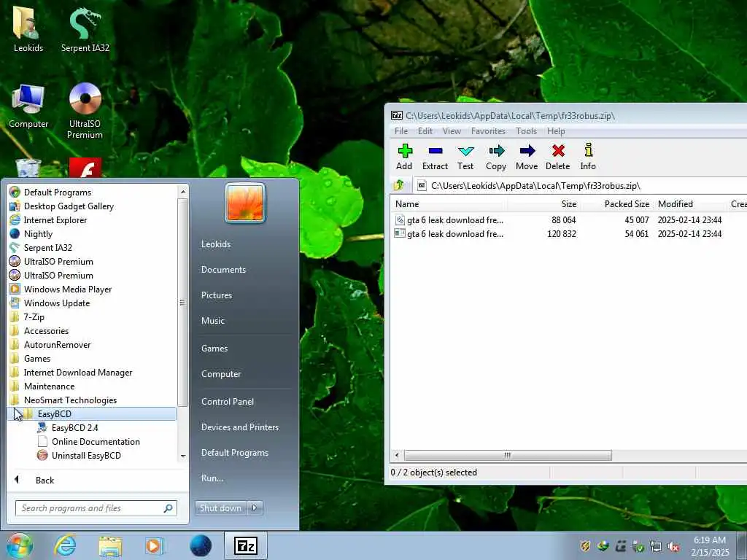This screenshot has height=560, width=747.
Task: Delete with the red X toolbar icon
Action: pyautogui.click(x=558, y=157)
